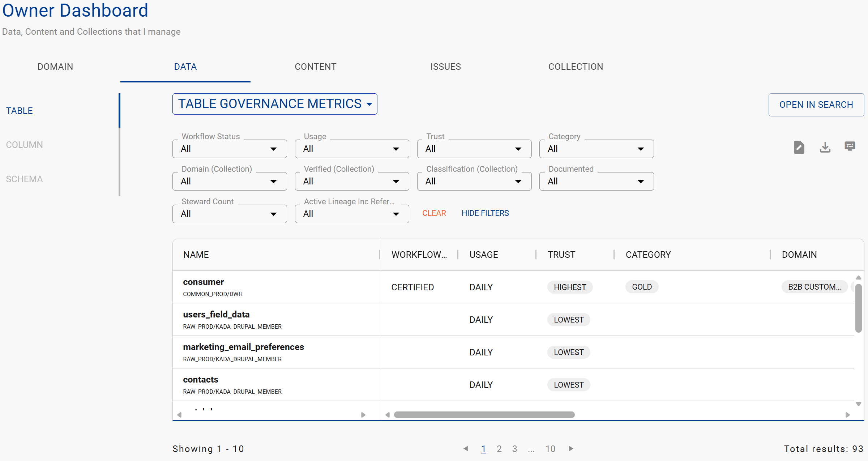Open the Workflow Status filter dropdown

[230, 149]
